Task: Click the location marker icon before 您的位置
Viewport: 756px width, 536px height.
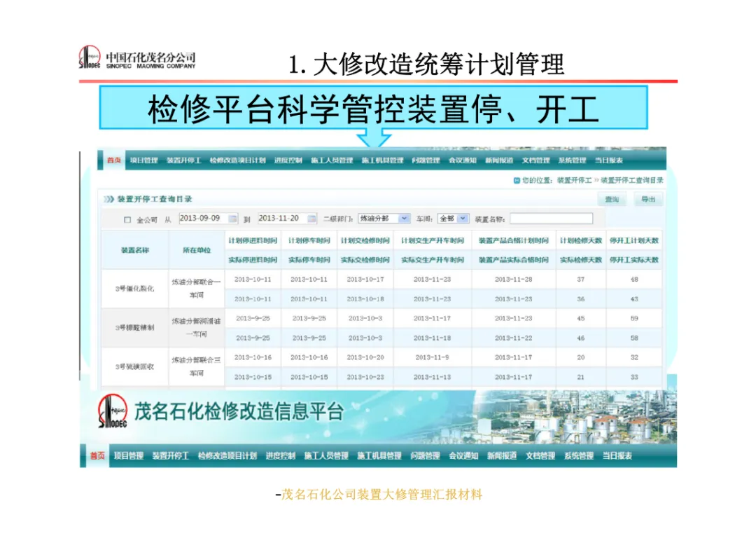Action: pyautogui.click(x=517, y=181)
